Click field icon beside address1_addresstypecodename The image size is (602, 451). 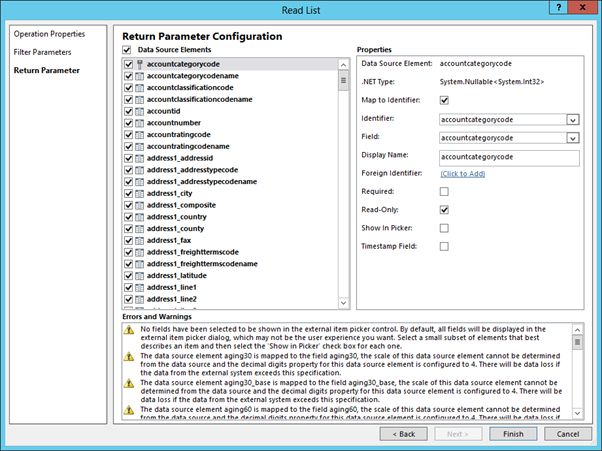[140, 182]
